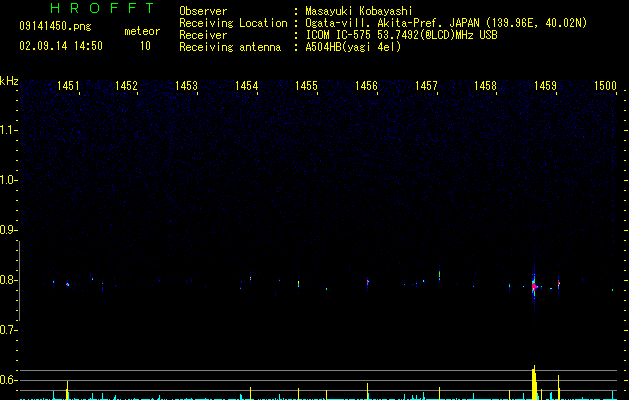Screen dimensions: 629x400
Task: Click the 1456 time axis label
Action: (x=366, y=85)
